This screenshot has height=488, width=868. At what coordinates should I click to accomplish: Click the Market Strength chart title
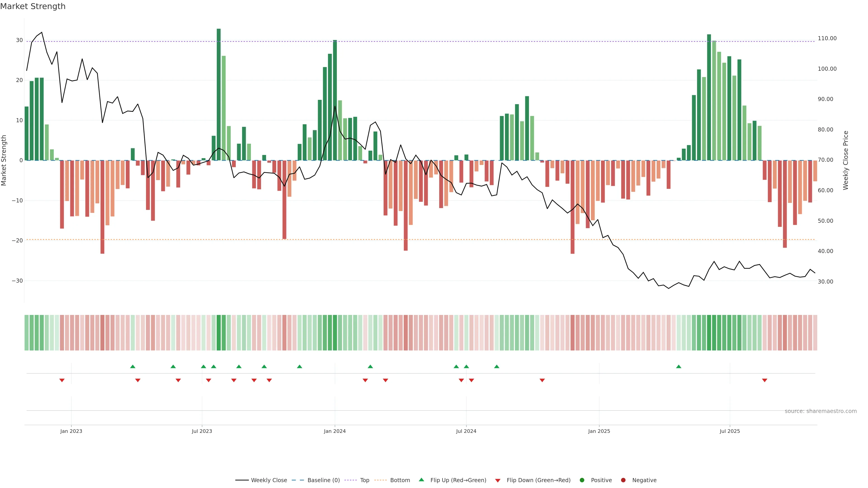click(33, 6)
